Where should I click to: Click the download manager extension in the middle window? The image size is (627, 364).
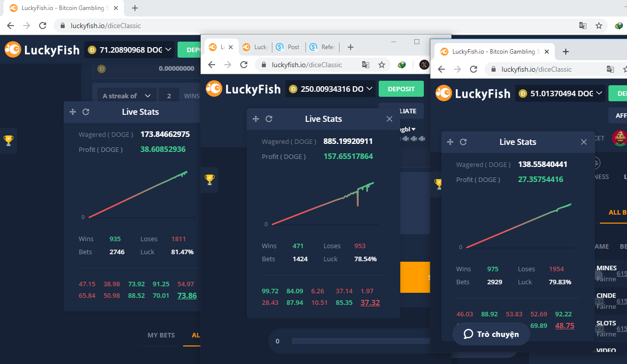pos(402,65)
